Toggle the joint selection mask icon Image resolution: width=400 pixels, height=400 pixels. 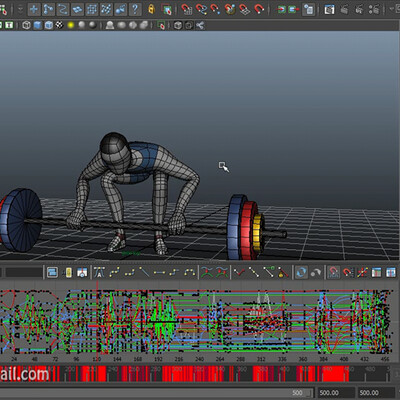click(x=48, y=9)
